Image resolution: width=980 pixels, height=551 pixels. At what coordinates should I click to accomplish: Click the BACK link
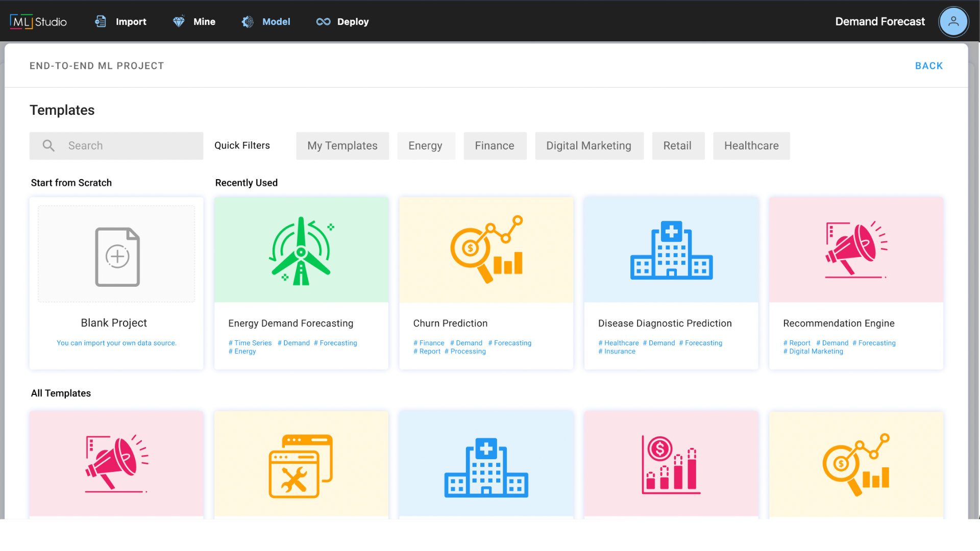point(928,66)
